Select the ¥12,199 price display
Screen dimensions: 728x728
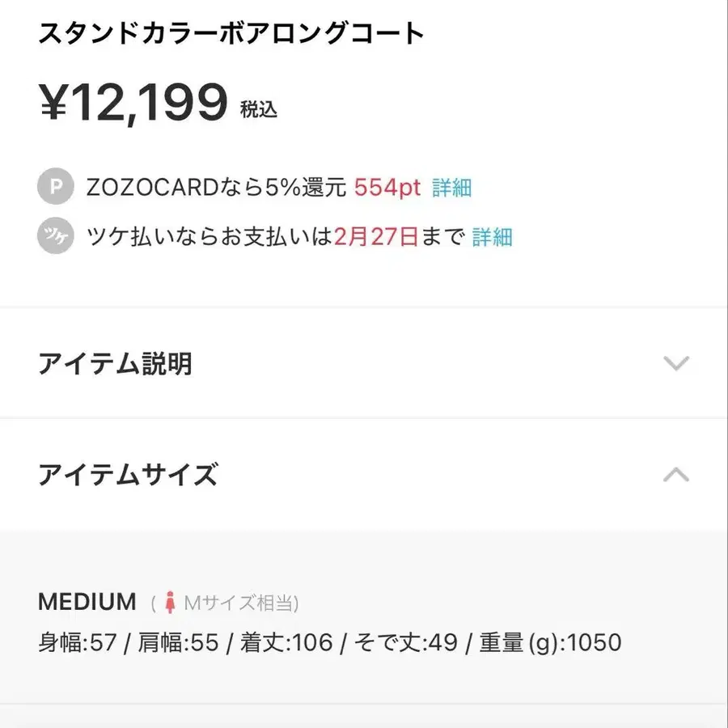(x=131, y=98)
